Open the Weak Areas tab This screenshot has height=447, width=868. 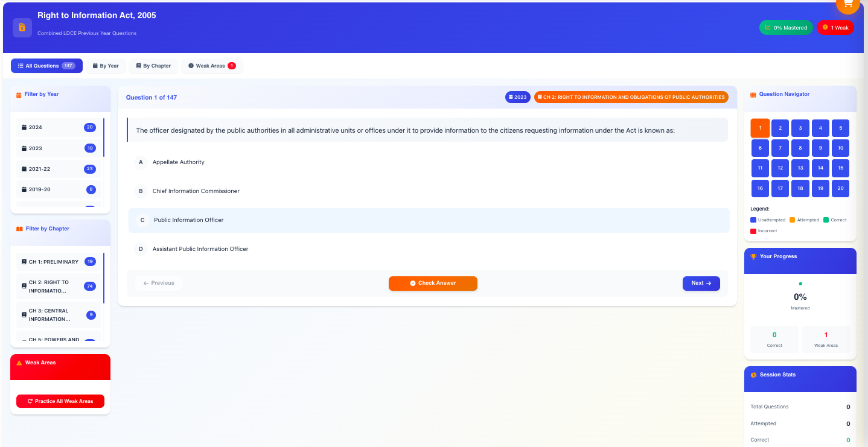[x=211, y=66]
